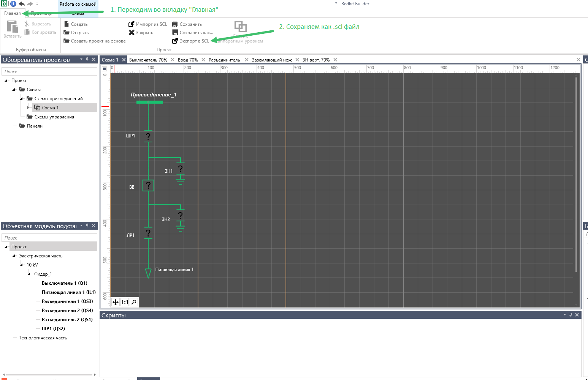This screenshot has height=380, width=588.
Task: Click Сохранить как... button
Action: (x=193, y=33)
